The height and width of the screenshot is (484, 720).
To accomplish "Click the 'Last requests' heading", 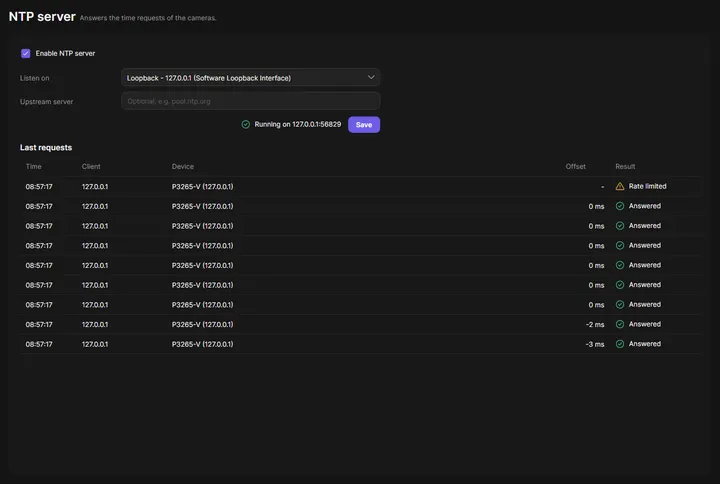I will [46, 147].
